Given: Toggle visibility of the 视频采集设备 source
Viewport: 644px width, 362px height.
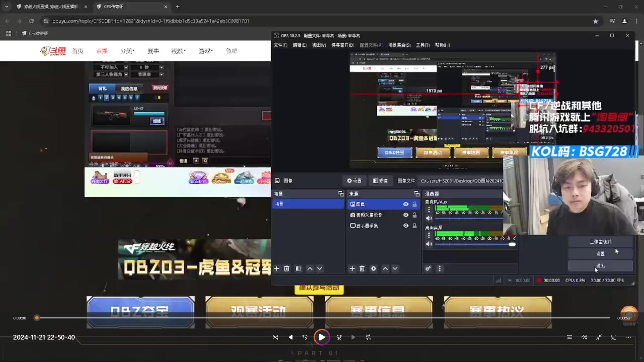Looking at the screenshot, I should tap(406, 215).
